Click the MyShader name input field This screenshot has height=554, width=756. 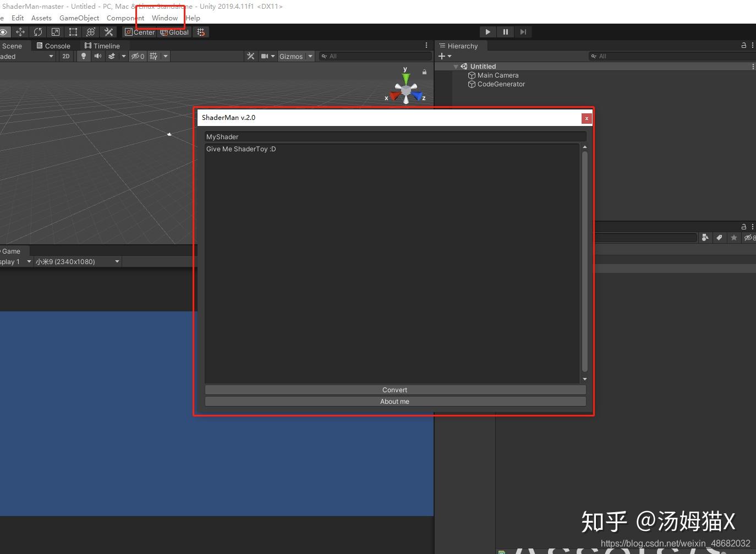pos(395,136)
